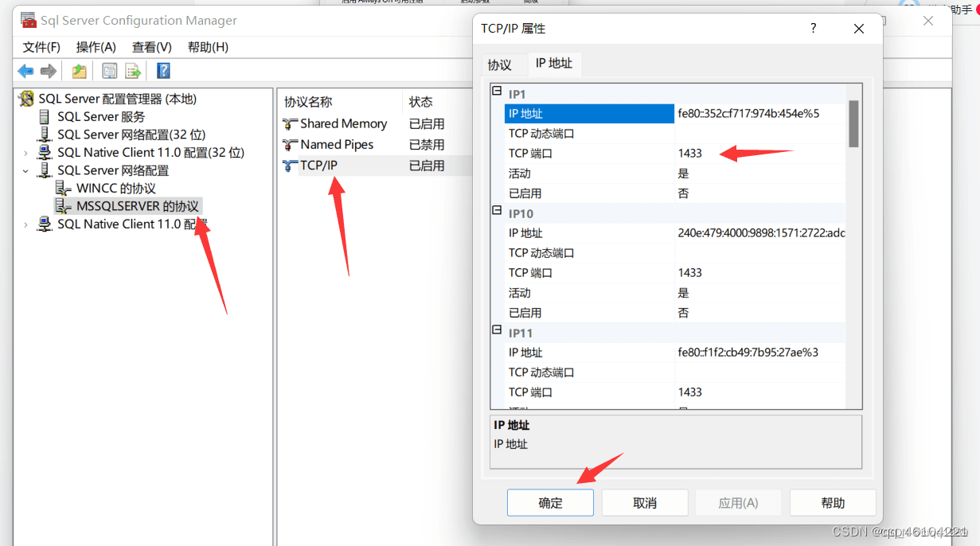Viewport: 980px width, 546px height.
Task: Click the 帮助 button in dialog
Action: click(833, 503)
